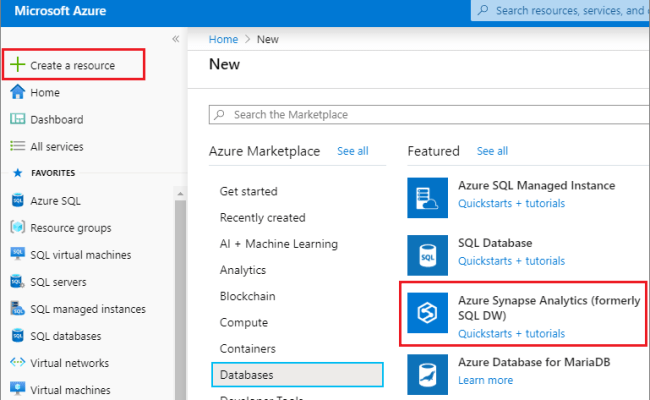
Task: Click the SQL databases icon
Action: [x=17, y=335]
